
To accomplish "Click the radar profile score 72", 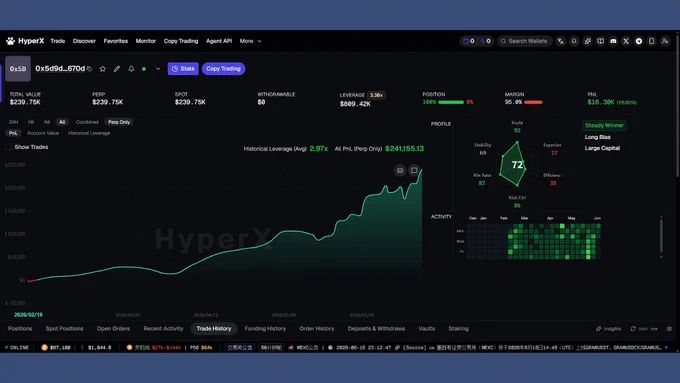I will tap(517, 165).
